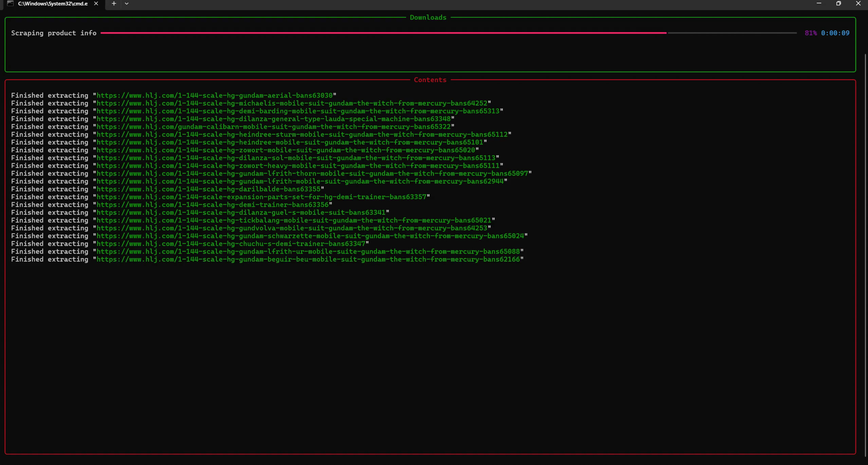Click the 81% progress percentage text
The image size is (868, 465).
tap(811, 33)
